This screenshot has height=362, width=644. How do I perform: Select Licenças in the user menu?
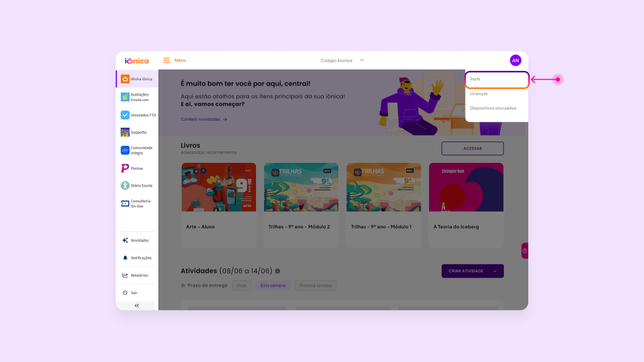click(479, 94)
